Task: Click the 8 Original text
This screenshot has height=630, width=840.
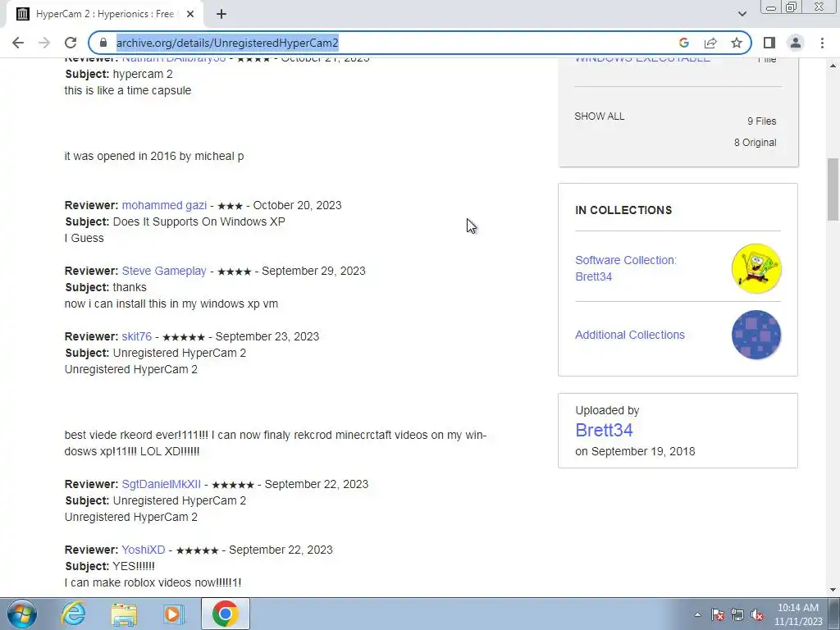Action: click(x=755, y=143)
